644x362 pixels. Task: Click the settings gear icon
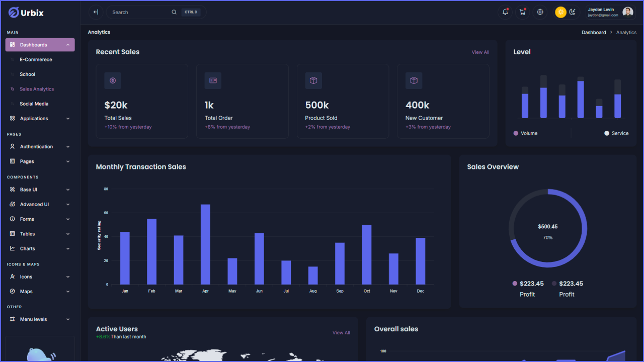point(540,12)
